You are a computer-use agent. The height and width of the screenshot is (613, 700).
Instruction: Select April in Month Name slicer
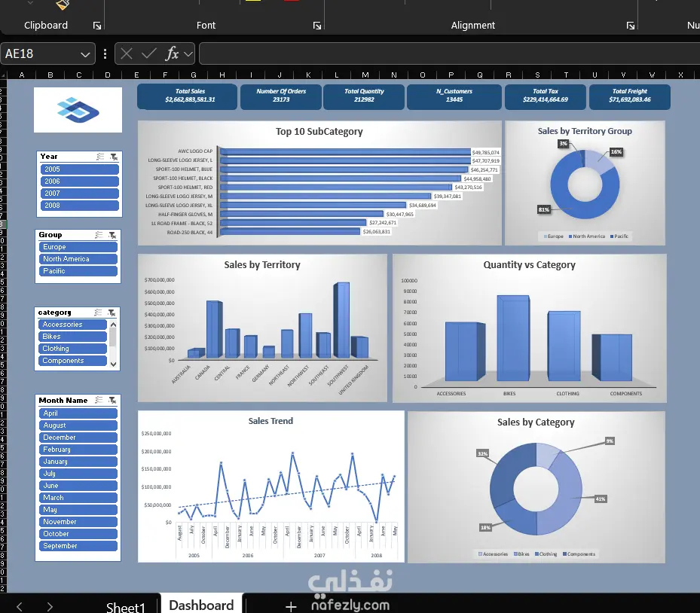pos(78,413)
